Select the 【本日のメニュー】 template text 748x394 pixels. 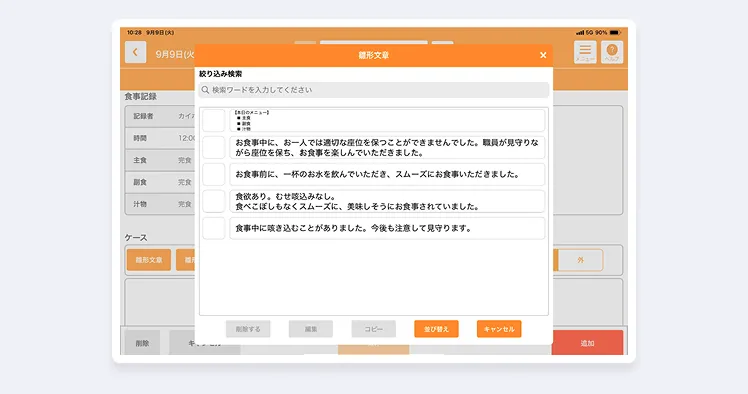(x=387, y=121)
